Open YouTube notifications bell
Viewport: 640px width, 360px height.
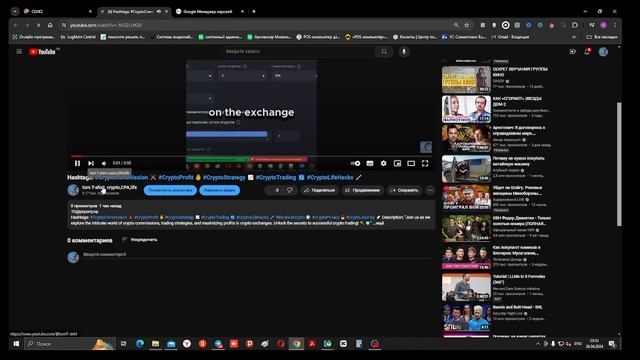(587, 51)
